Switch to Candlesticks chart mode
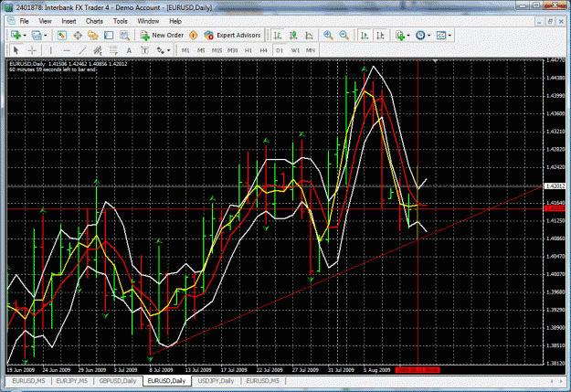The height and width of the screenshot is (392, 571). pyautogui.click(x=293, y=36)
